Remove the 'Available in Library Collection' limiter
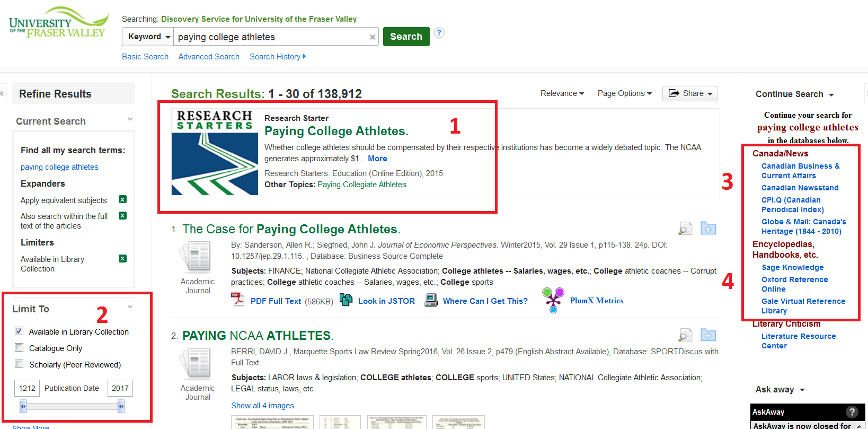 pos(122,259)
